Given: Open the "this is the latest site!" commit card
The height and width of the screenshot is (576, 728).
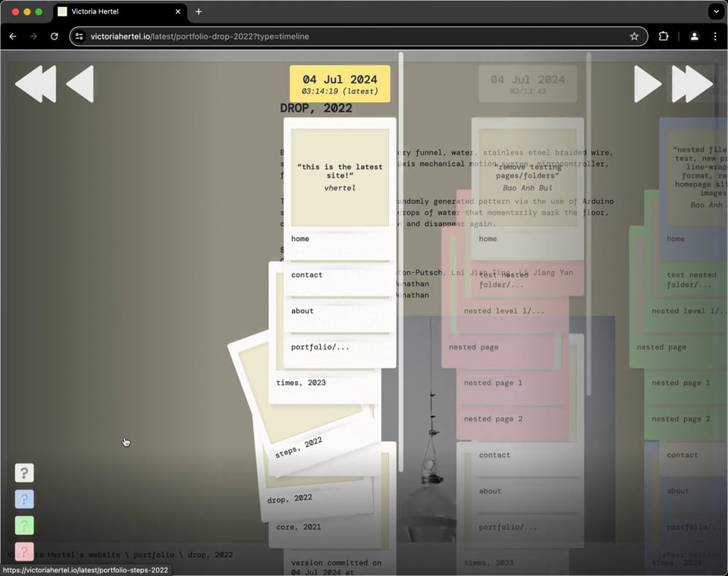Looking at the screenshot, I should coord(340,177).
